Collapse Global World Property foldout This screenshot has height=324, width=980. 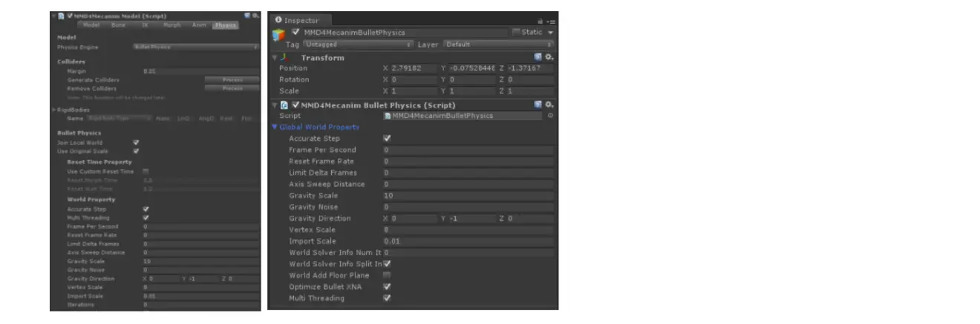click(x=275, y=128)
